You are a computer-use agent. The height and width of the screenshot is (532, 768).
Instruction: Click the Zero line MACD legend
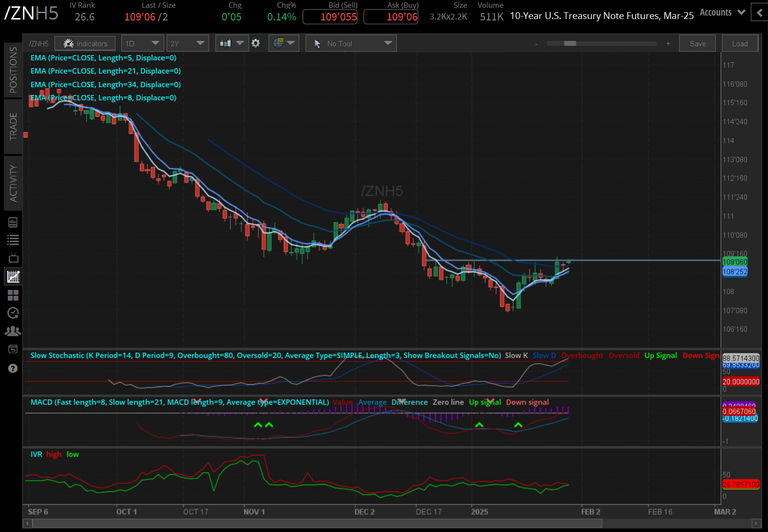point(448,402)
